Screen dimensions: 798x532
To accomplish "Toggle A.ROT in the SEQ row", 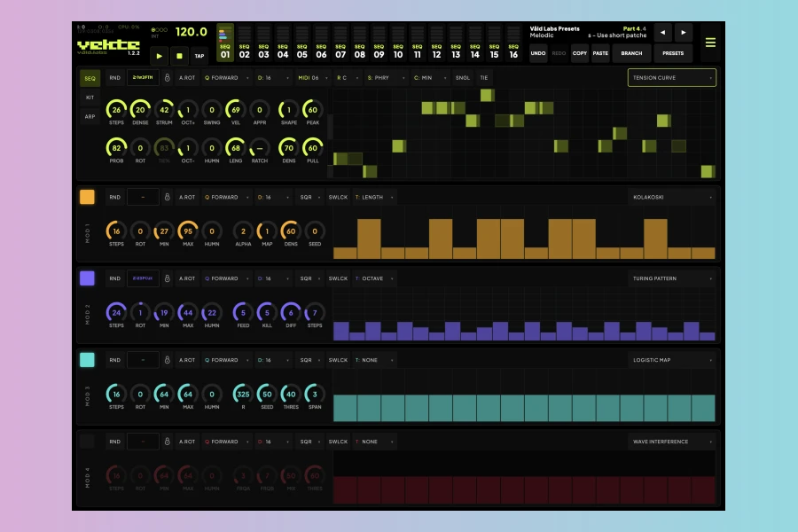I will pos(187,78).
